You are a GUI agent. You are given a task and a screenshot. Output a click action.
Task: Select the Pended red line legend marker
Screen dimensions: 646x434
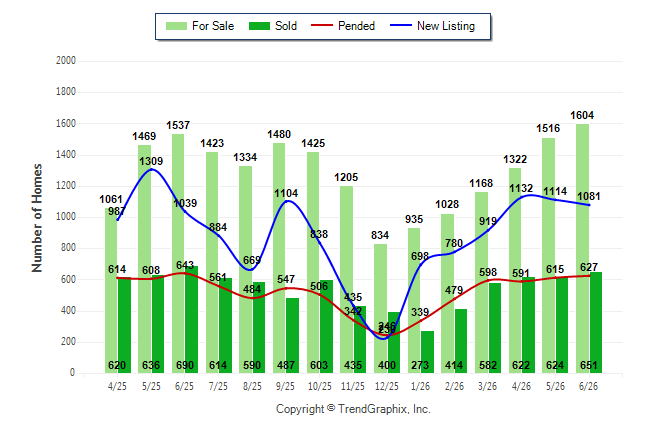point(322,26)
